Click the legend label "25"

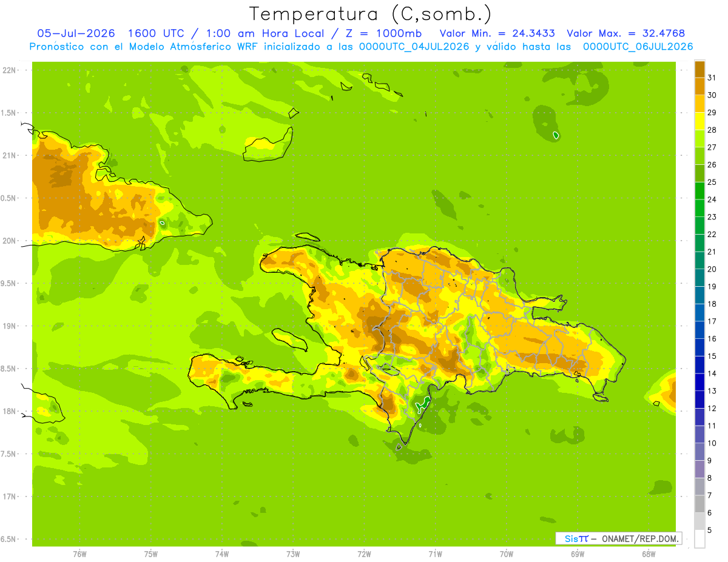[x=712, y=182]
